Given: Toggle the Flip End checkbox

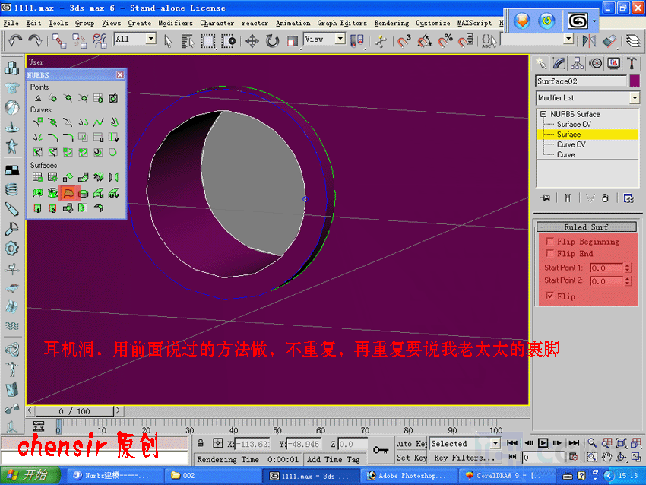Looking at the screenshot, I should click(550, 253).
